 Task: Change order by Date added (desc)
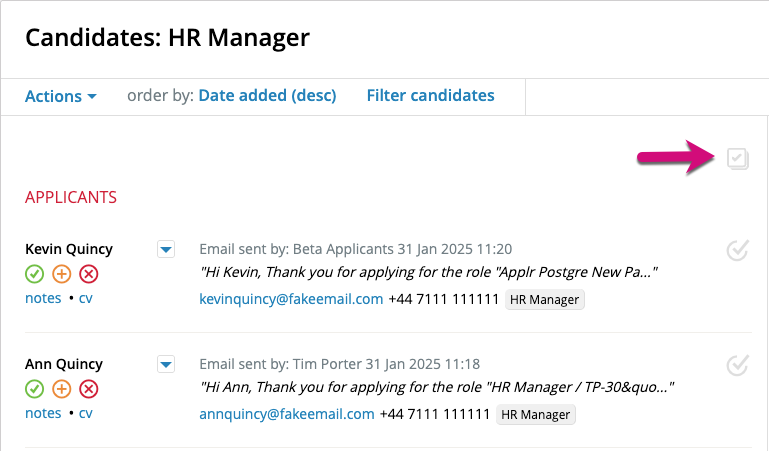point(267,96)
